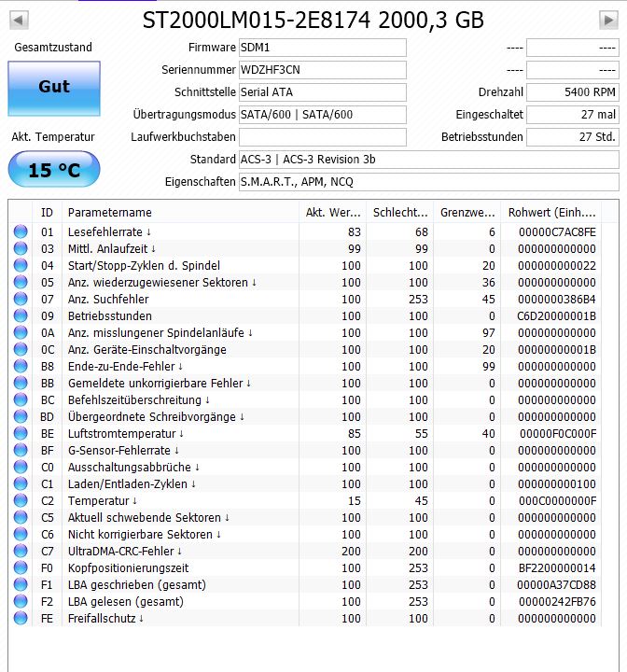Viewport: 627px width, 672px height.
Task: Select 'Anz. Suchfehler' parameter name
Action: (108, 300)
